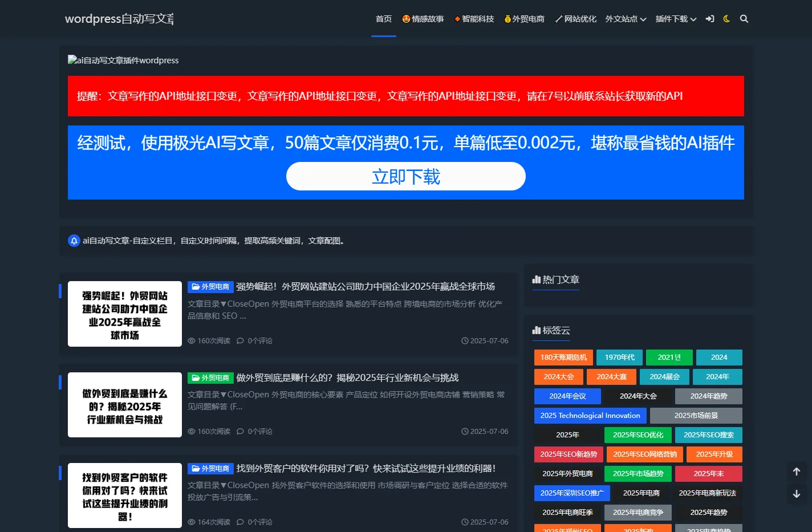
Task: Click the notification bell icon
Action: pos(74,241)
